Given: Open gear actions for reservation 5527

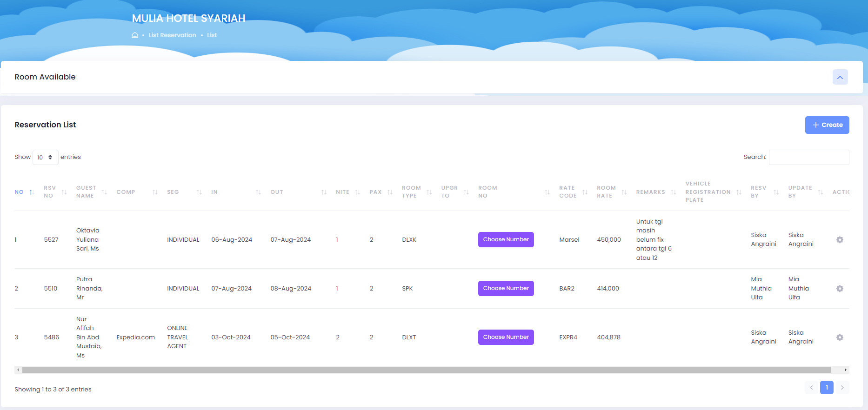Looking at the screenshot, I should click(x=840, y=240).
